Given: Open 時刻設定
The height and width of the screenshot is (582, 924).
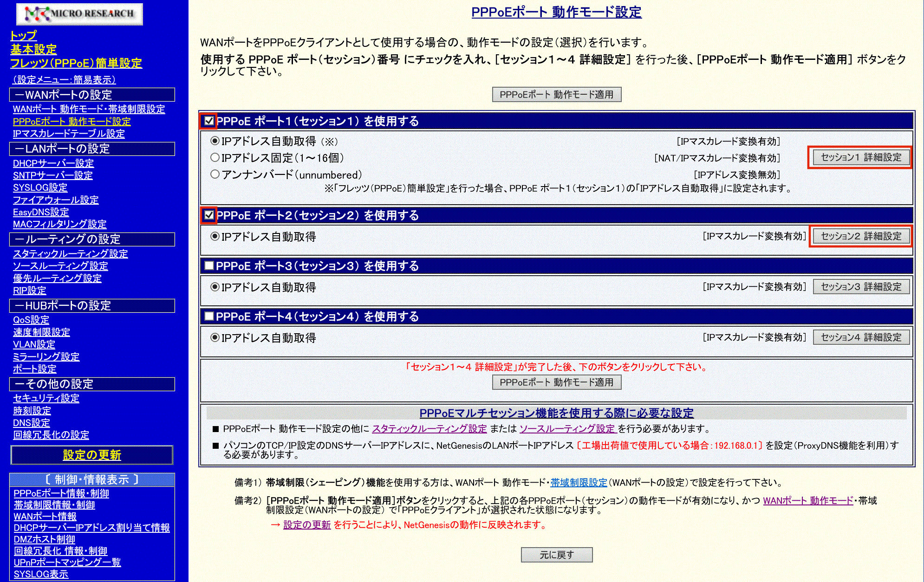Looking at the screenshot, I should [32, 411].
